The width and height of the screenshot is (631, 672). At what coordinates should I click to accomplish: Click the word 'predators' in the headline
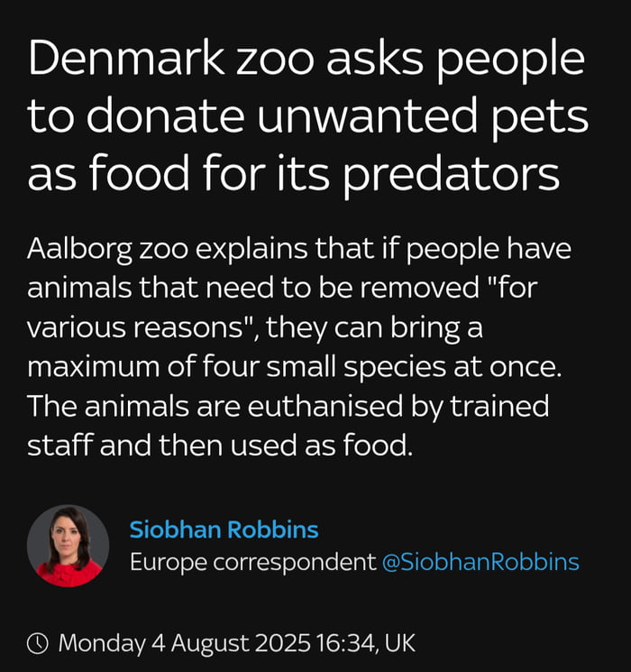pos(451,174)
